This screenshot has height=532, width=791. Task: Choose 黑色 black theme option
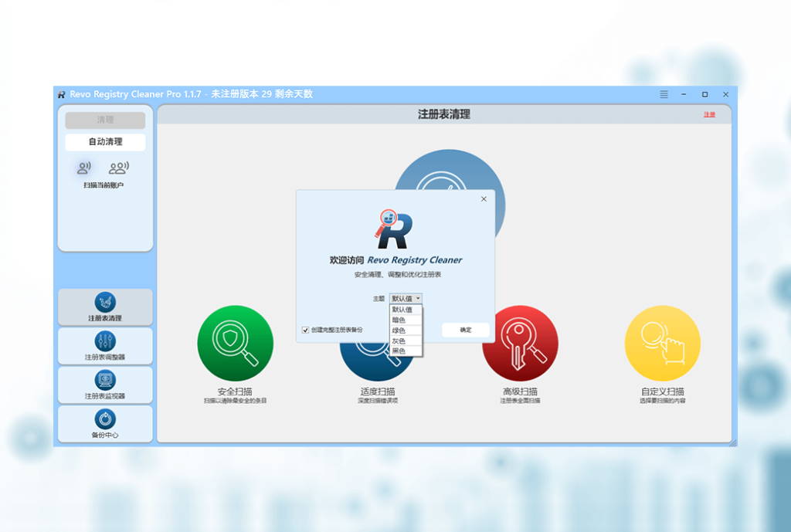coord(406,351)
